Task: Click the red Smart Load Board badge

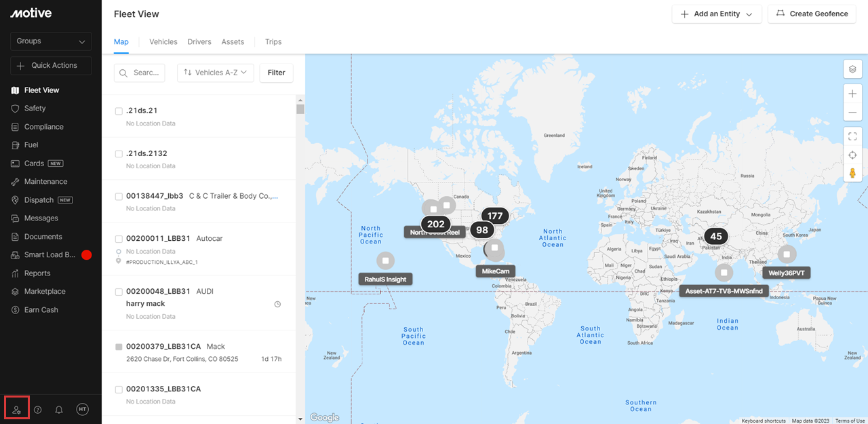Action: [x=87, y=255]
